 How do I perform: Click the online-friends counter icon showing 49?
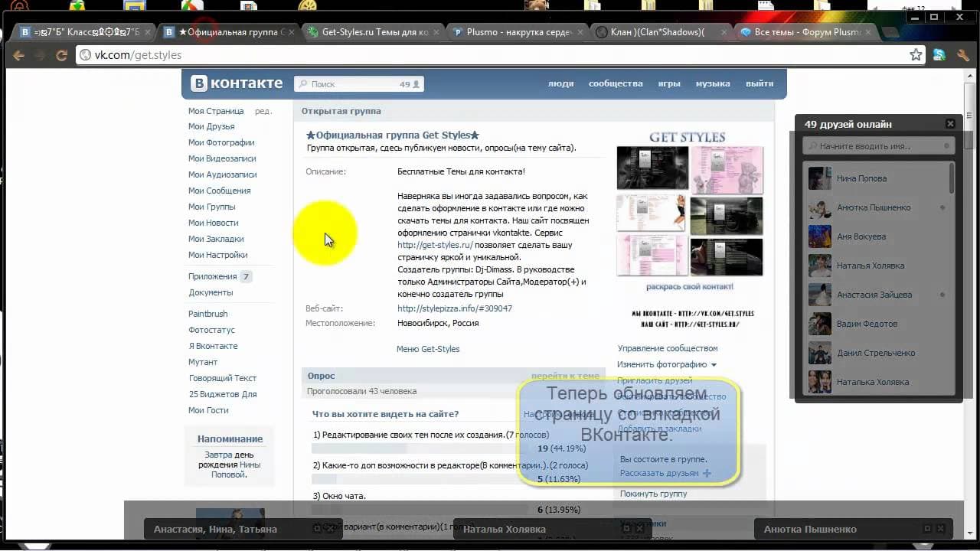point(410,84)
